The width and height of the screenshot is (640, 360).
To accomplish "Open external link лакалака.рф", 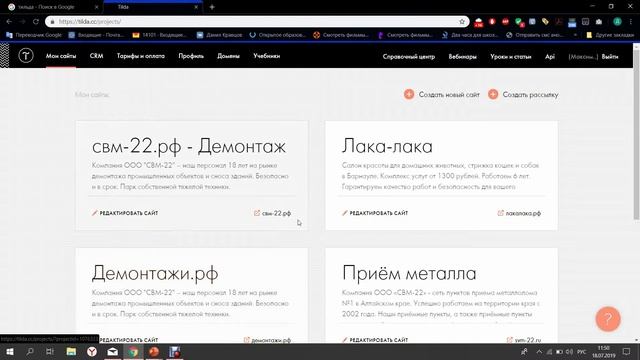I will click(x=519, y=213).
